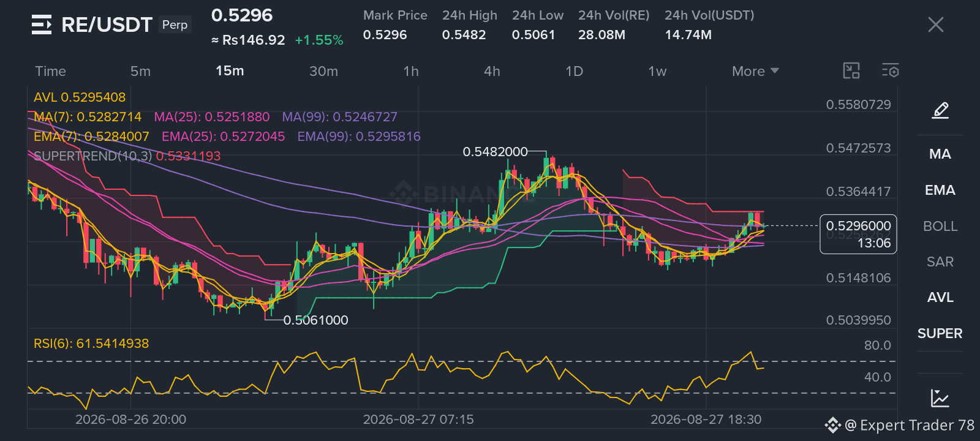Click the RSI(6) indicator label

pyautogui.click(x=91, y=344)
